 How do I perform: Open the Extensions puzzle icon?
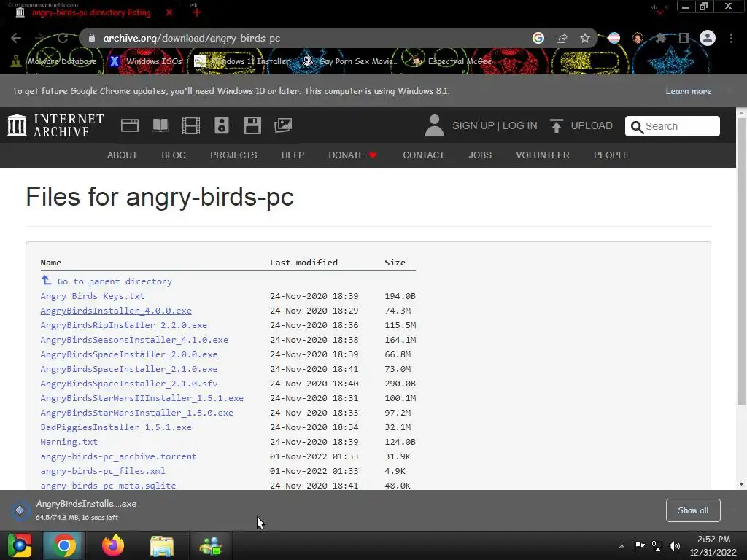660,38
